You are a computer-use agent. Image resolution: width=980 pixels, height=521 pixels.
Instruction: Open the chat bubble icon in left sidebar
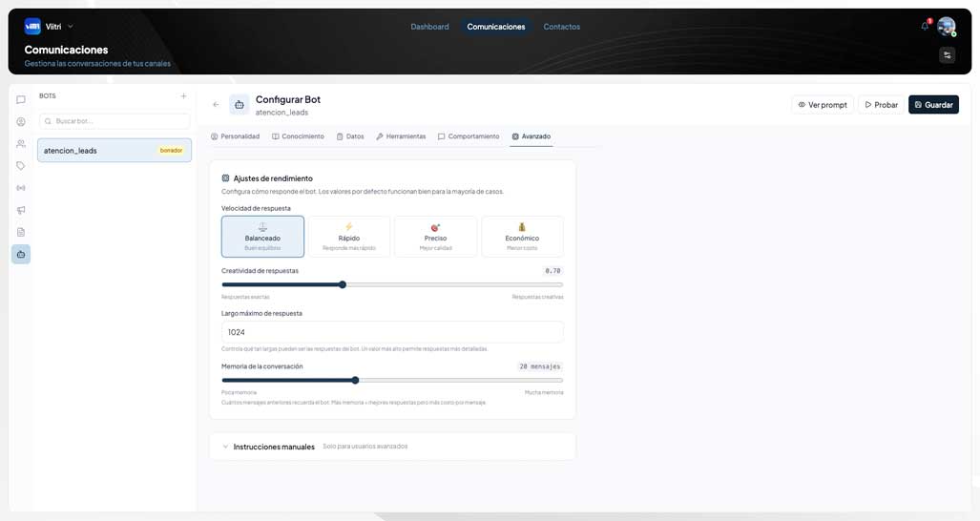pos(21,100)
